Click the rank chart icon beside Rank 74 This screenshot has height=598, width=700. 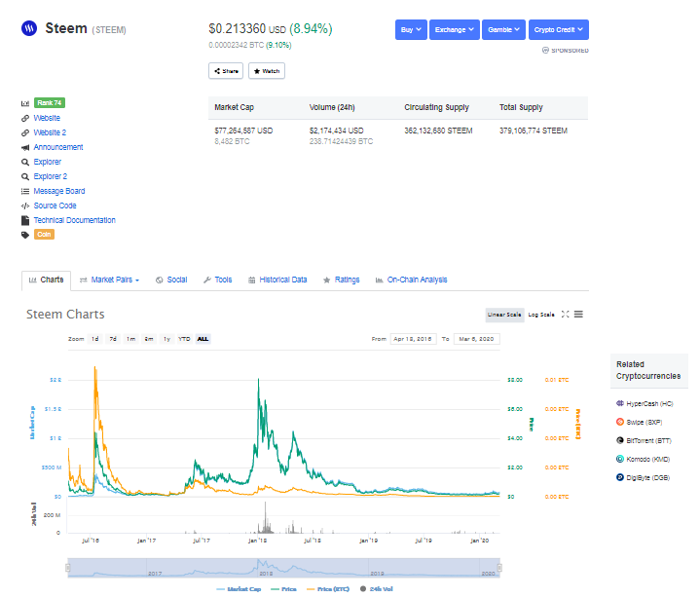[x=25, y=103]
